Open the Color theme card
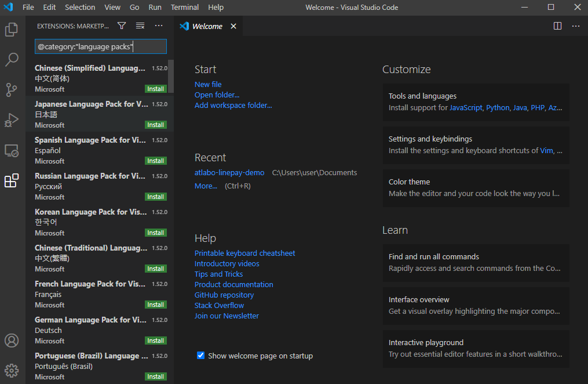This screenshot has height=384, width=588. click(x=476, y=188)
